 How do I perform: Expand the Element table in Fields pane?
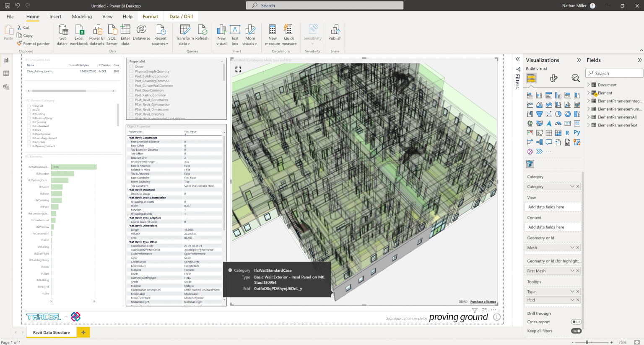(x=589, y=93)
